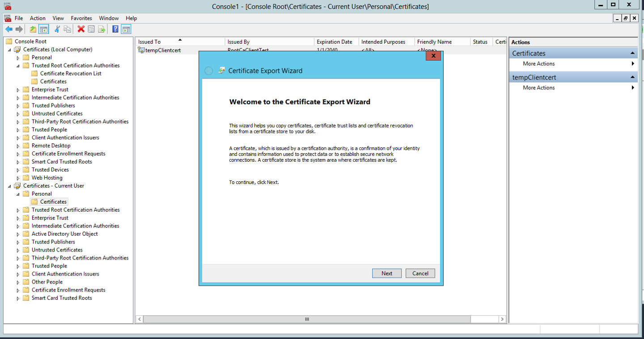Screen dimensions: 644x339
Task: Click Next in Certificate Export Wizard
Action: point(386,273)
